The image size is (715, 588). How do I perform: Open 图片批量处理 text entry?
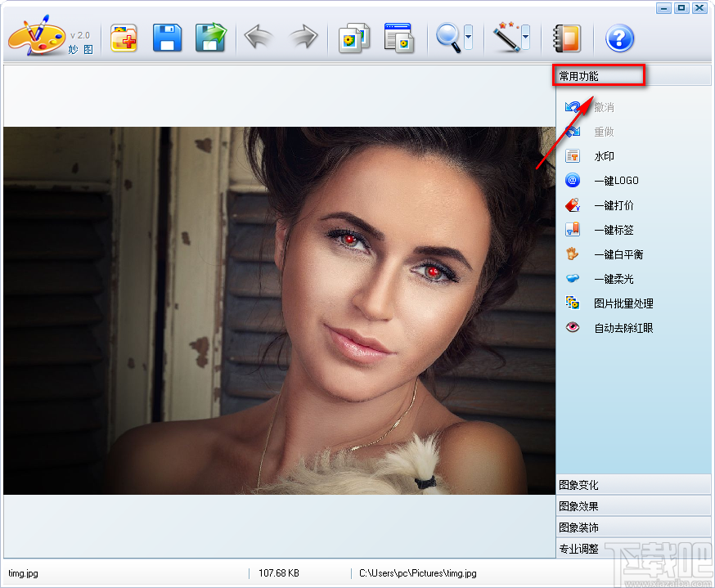click(x=624, y=303)
